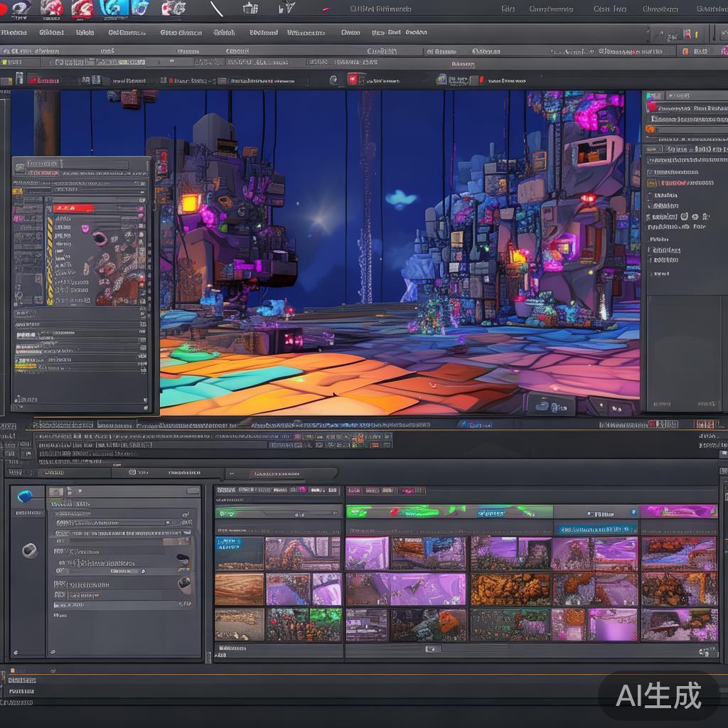Click the orange icon at right of third toolbar row
The width and height of the screenshot is (728, 728).
685,51
